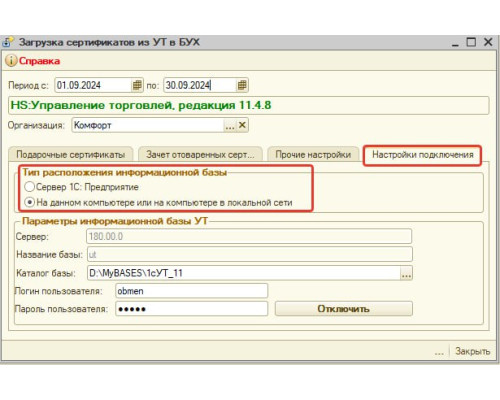Open the Справка help info icon

pos(11,61)
